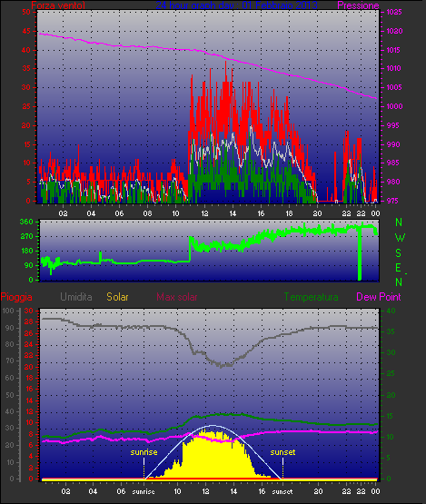
Task: Click the 40 value on the temperature axis
Action: point(391,311)
